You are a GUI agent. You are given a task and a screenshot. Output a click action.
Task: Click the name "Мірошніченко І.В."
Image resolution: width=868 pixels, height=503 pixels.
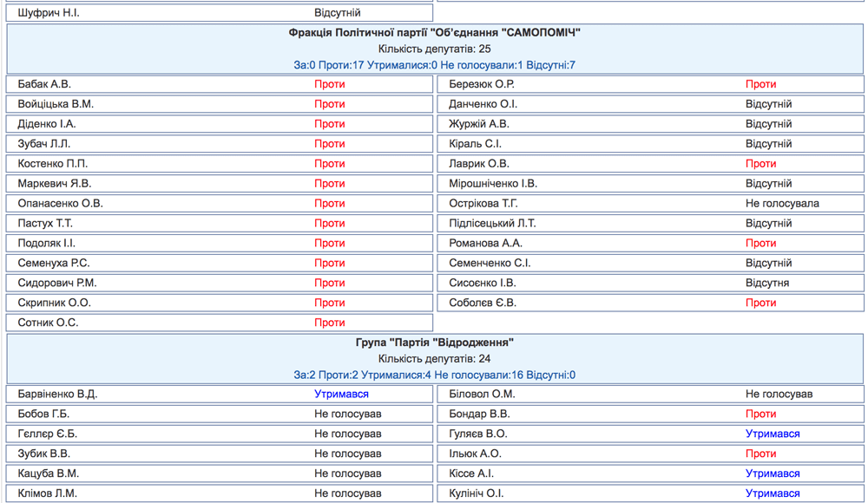(493, 184)
